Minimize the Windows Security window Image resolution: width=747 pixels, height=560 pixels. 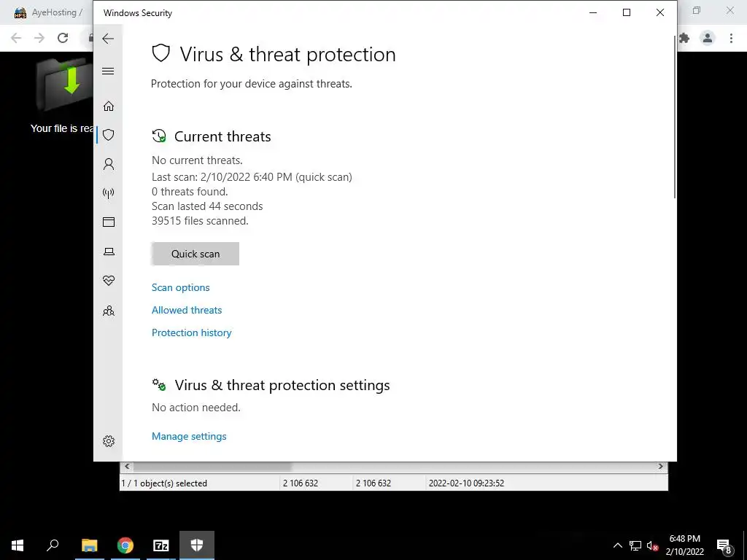pos(593,12)
